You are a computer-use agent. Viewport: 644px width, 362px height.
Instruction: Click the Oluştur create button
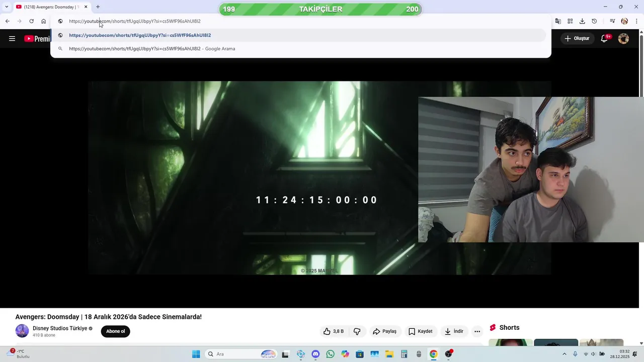coord(577,38)
